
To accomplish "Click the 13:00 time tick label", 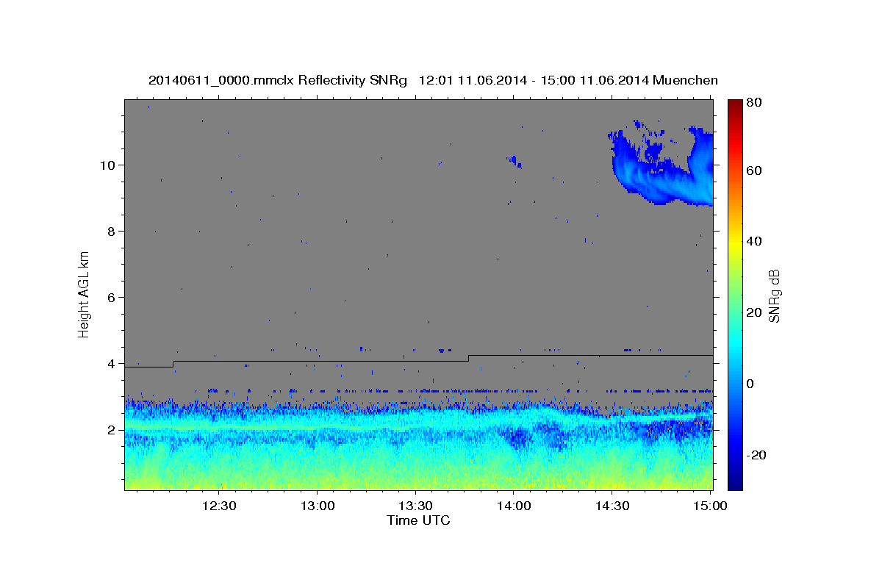I will pos(318,506).
